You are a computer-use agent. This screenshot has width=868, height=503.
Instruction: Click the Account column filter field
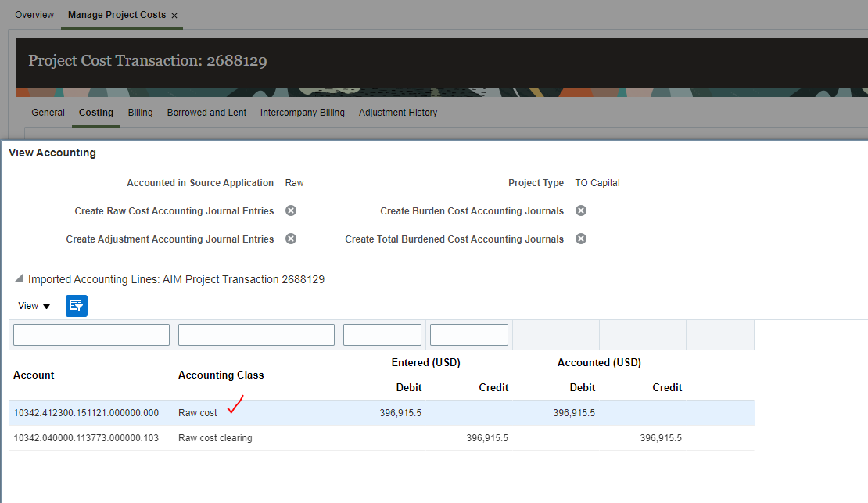[x=91, y=334]
